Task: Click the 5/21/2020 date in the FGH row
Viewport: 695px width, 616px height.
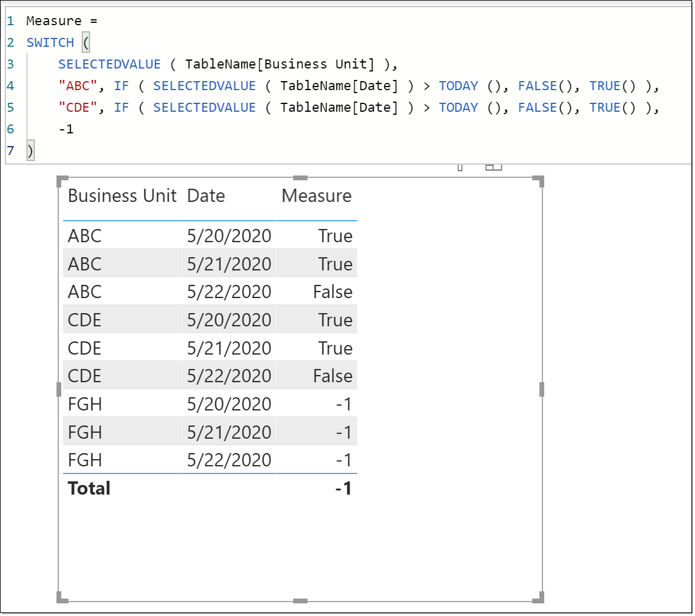Action: click(x=229, y=432)
